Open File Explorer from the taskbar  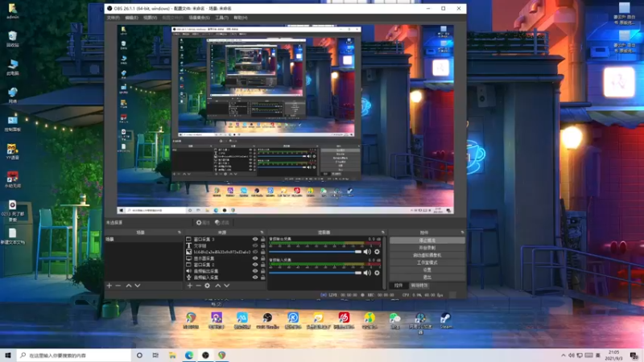[172, 355]
